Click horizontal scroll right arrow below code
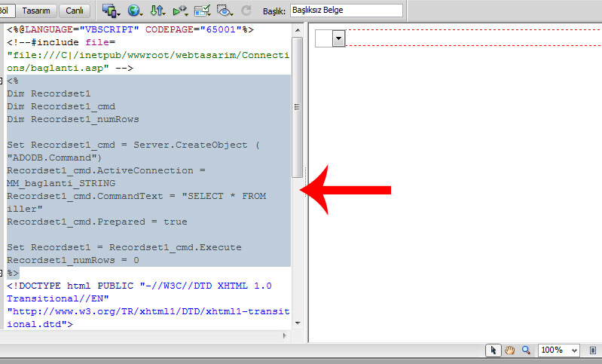This screenshot has height=364, width=602. (x=285, y=335)
